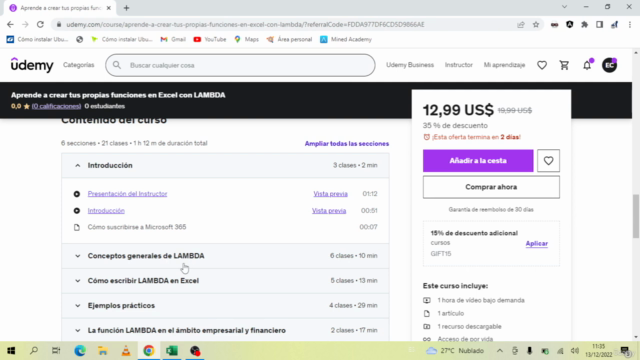
Task: Expand Conceptos generales de LAMBDA section
Action: tap(225, 256)
